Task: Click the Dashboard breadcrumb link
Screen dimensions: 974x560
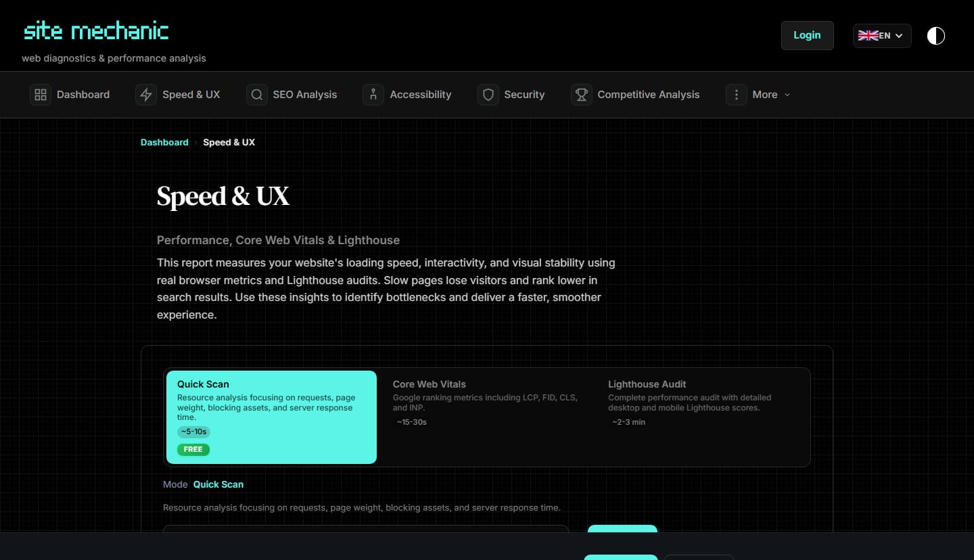Action: 164,142
